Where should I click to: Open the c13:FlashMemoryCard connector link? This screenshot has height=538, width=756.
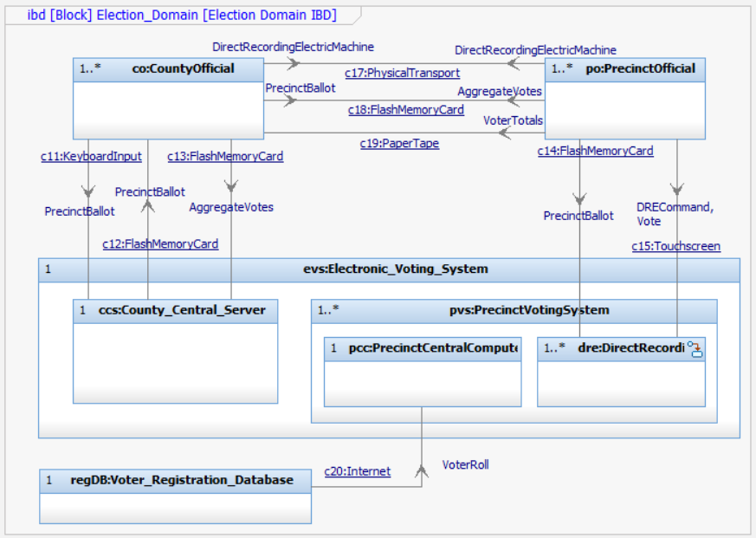(224, 156)
